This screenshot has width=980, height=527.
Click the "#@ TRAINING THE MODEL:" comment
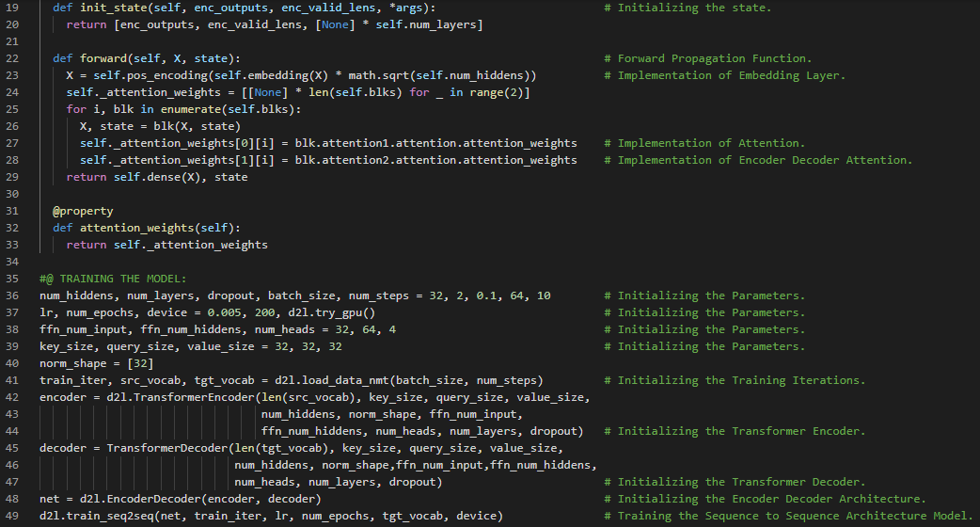113,279
